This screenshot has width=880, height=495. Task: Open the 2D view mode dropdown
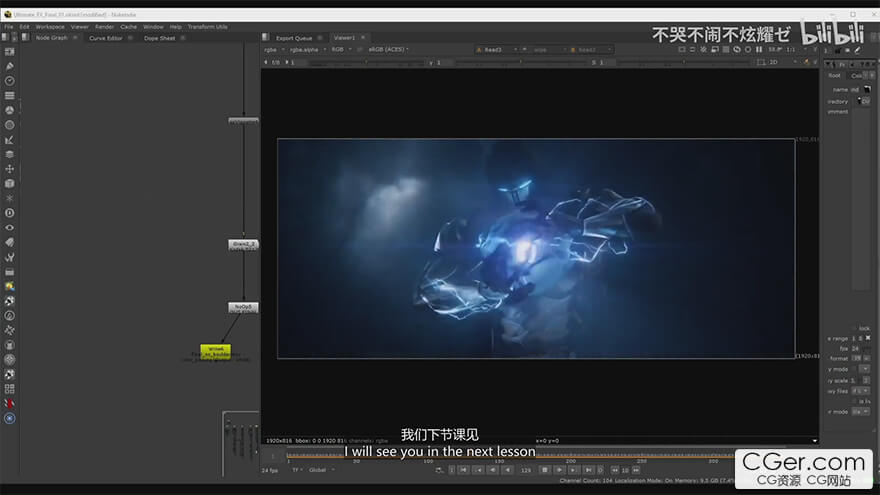tap(782, 62)
